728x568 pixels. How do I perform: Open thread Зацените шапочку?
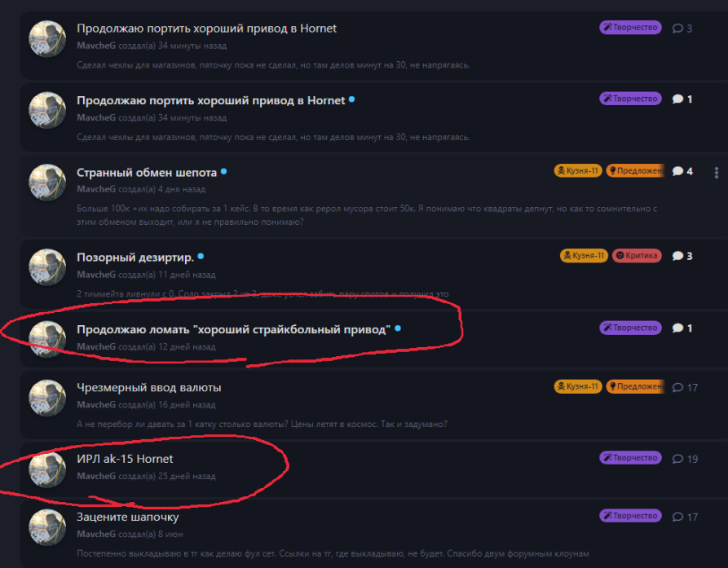(x=128, y=517)
